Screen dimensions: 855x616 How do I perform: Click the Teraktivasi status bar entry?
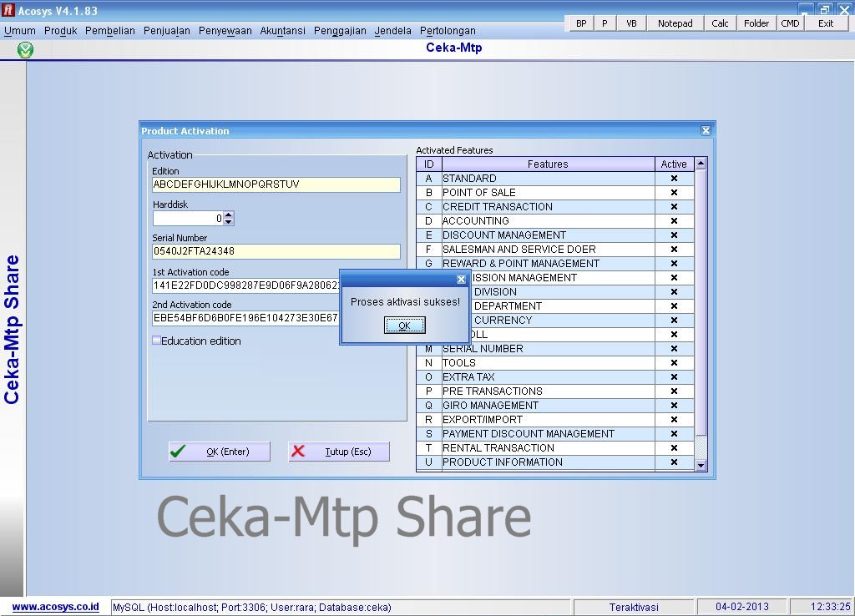tap(634, 607)
